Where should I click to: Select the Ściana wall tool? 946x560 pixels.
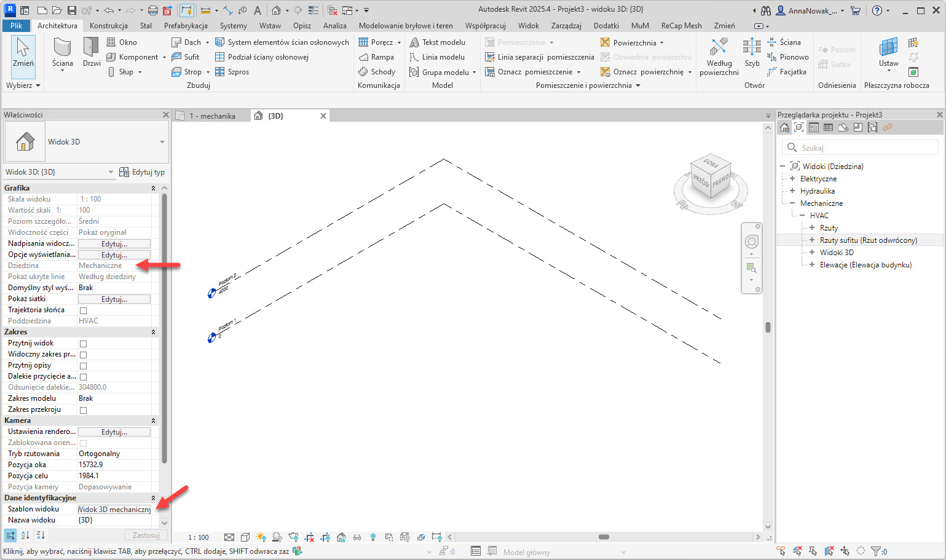[x=62, y=52]
